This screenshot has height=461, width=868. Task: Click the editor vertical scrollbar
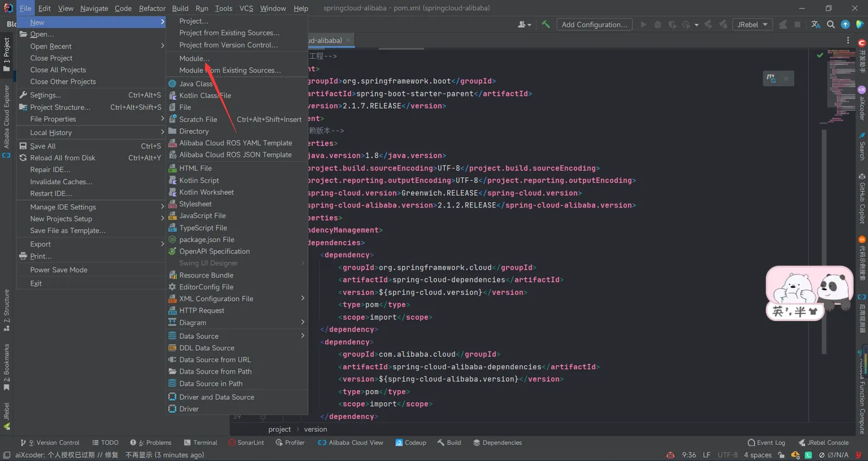[824, 242]
